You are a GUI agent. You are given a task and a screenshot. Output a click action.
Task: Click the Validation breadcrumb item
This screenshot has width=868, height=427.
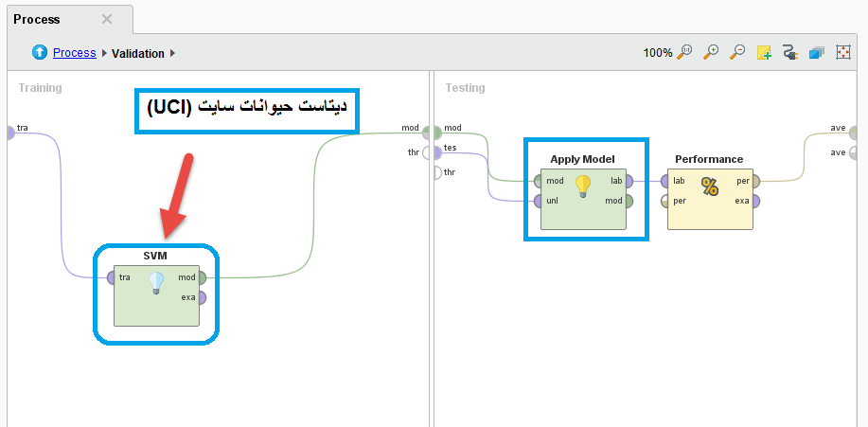(137, 54)
